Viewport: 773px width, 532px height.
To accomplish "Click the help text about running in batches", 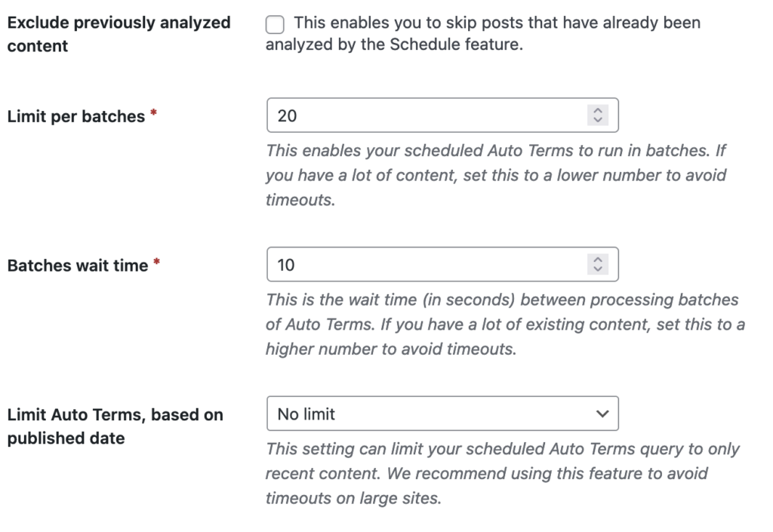I will click(495, 175).
